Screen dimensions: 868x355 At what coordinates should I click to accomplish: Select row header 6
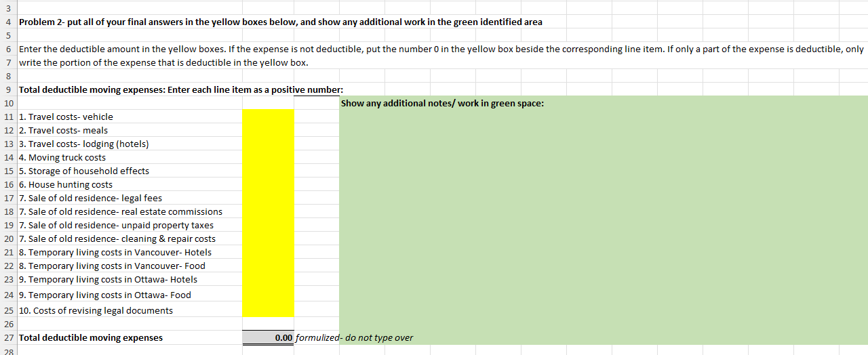[8, 49]
